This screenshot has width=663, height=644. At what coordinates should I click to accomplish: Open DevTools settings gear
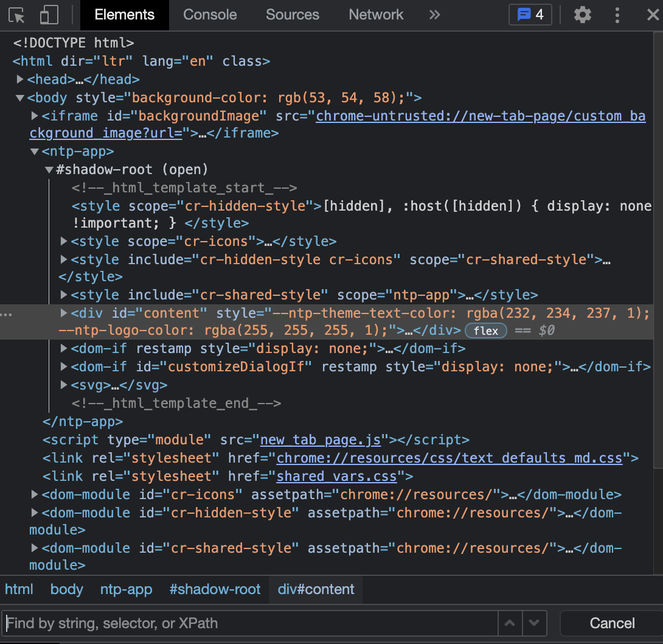tap(582, 15)
